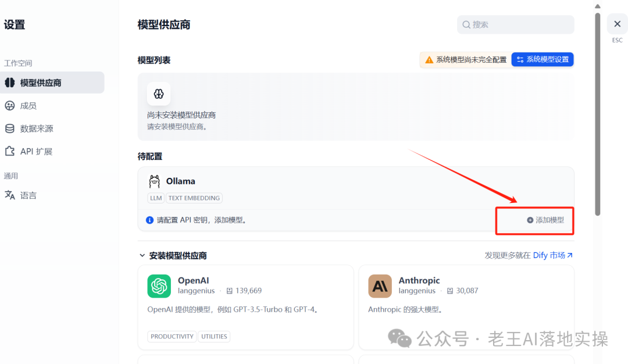The width and height of the screenshot is (628, 364).
Task: Click the Anthropic provider logo
Action: tap(380, 286)
